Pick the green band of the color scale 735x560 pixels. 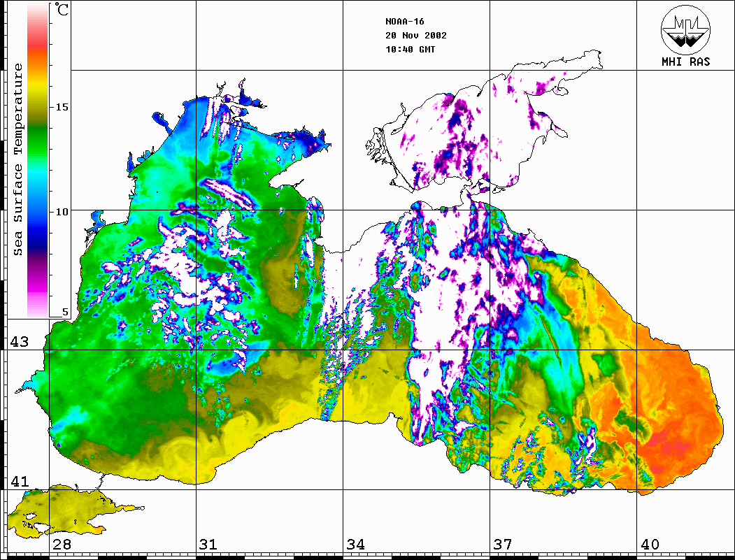[38, 141]
